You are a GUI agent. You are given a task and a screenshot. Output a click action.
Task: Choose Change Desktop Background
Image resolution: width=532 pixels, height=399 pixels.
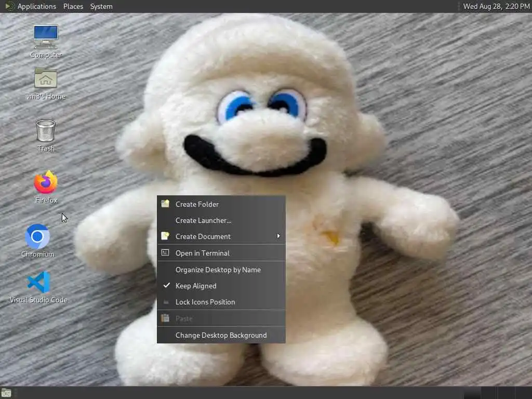click(x=221, y=335)
